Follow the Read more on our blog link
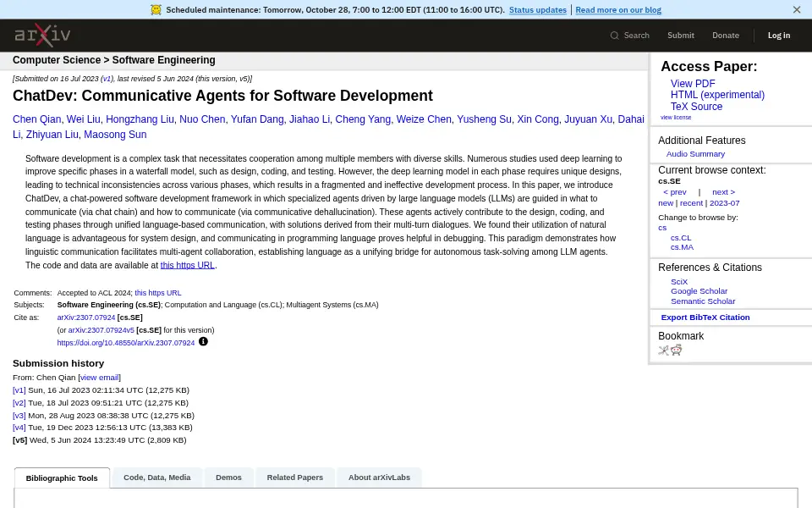 618,10
